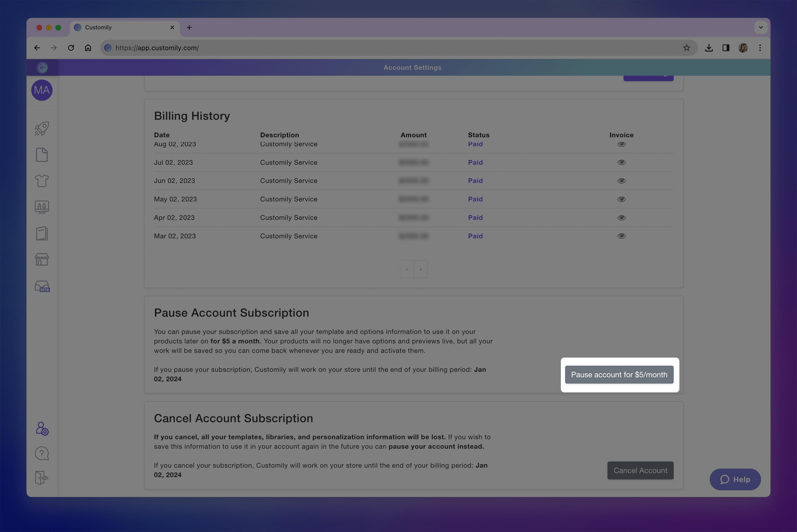Click the Account Settings page title
Viewport: 797px width, 532px height.
point(413,67)
